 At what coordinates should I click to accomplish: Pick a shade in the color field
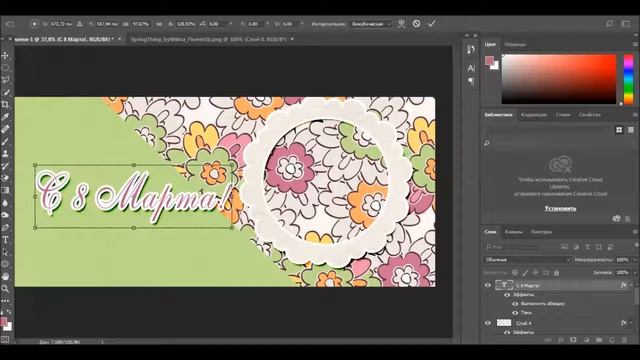pyautogui.click(x=559, y=79)
